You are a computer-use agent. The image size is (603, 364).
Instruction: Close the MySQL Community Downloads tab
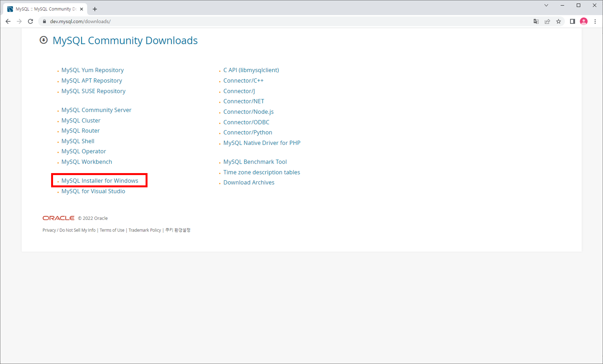pos(82,9)
